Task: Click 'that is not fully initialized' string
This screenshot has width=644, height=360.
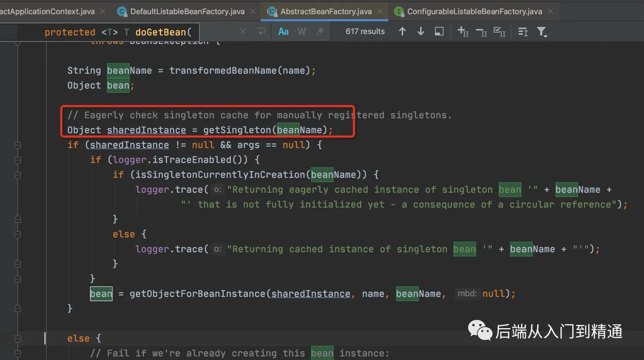Action: 398,204
